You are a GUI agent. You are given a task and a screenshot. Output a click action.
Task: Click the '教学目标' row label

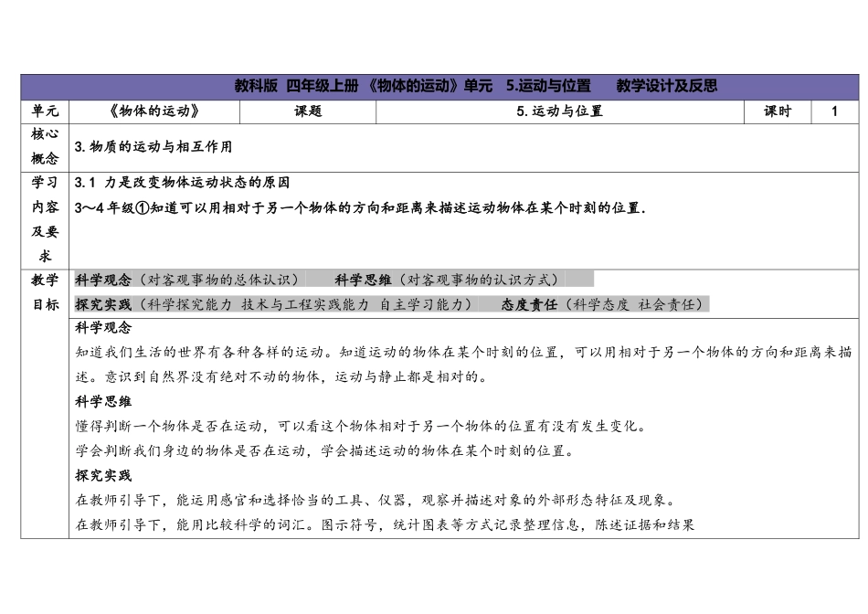click(x=45, y=292)
